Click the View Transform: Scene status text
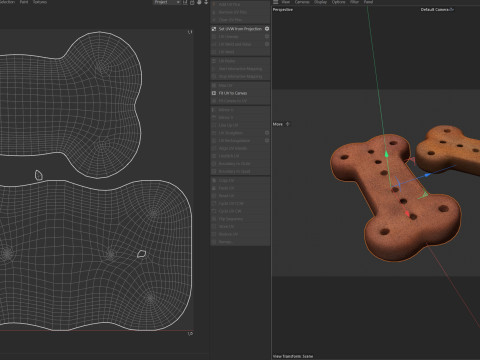Image resolution: width=480 pixels, height=360 pixels. point(293,356)
